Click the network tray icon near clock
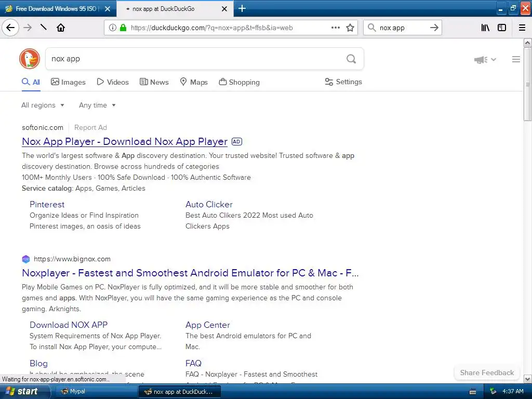This screenshot has height=399, width=532. pyautogui.click(x=493, y=392)
